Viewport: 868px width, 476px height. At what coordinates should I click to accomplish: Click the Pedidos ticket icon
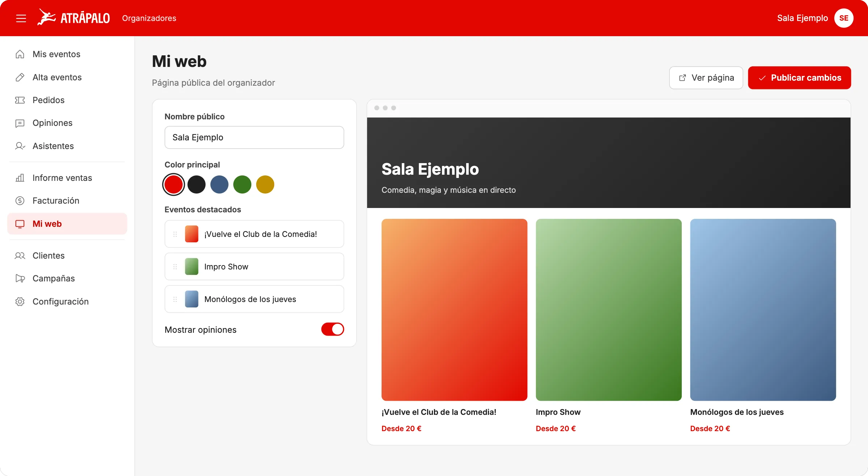[20, 100]
